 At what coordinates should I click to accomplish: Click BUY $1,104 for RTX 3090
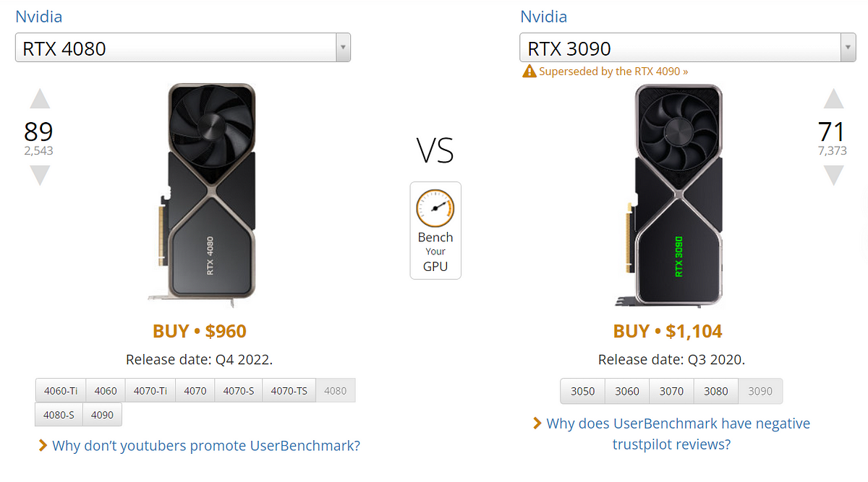click(x=668, y=332)
